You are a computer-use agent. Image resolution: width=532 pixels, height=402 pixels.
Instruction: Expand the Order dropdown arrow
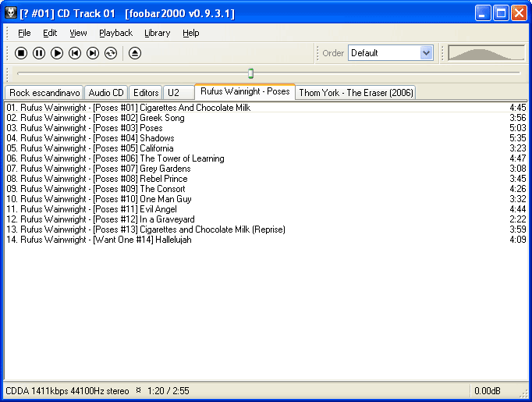pyautogui.click(x=426, y=53)
